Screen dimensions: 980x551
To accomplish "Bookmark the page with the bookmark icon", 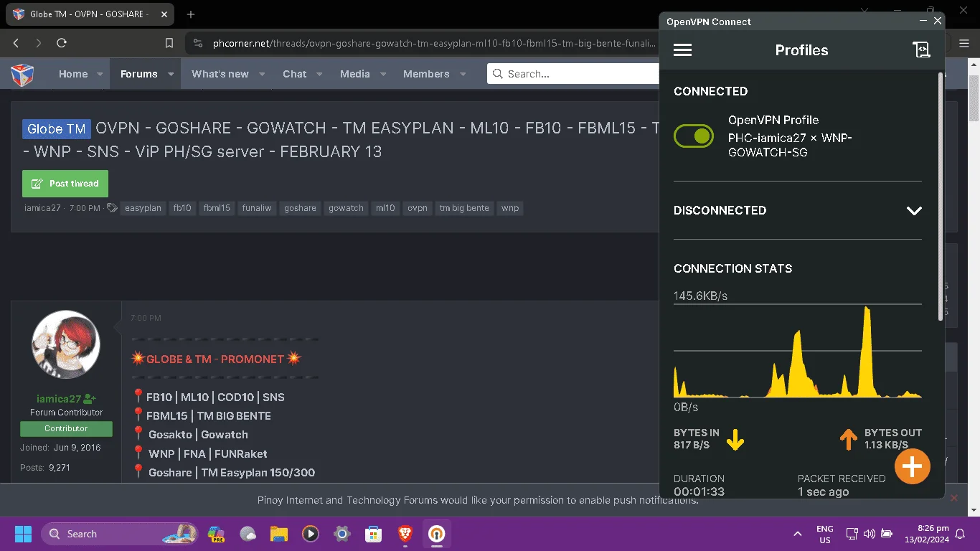I will click(x=169, y=43).
